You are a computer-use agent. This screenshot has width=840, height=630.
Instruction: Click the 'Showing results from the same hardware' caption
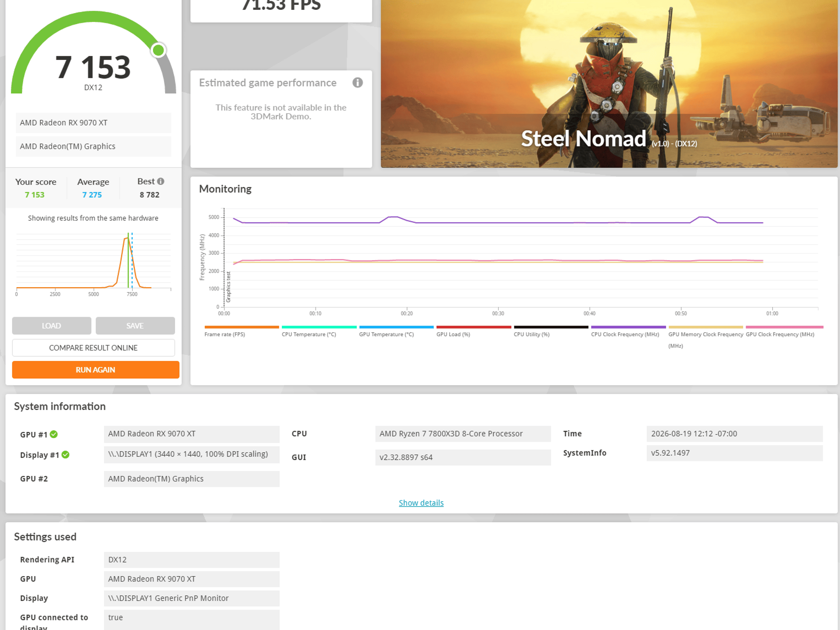click(x=93, y=218)
